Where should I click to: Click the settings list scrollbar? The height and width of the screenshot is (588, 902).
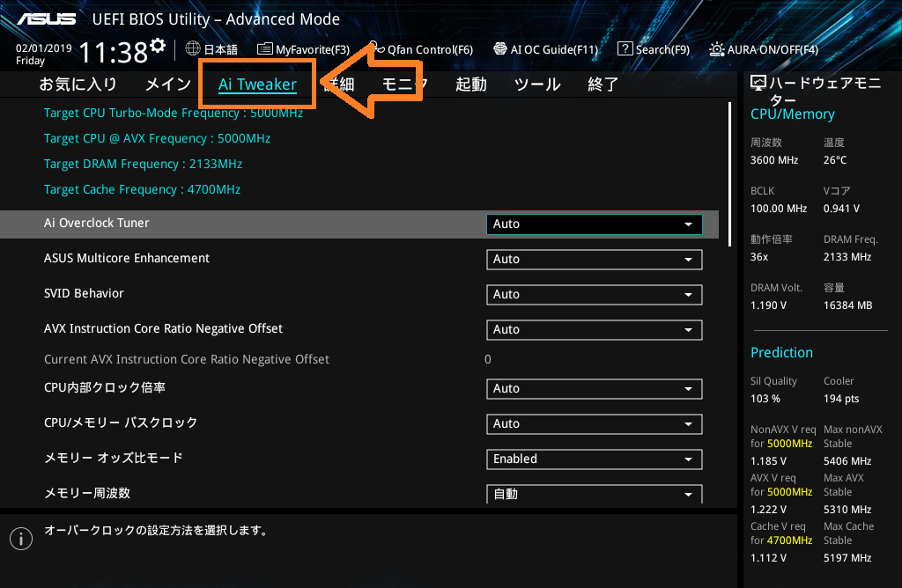click(x=729, y=174)
